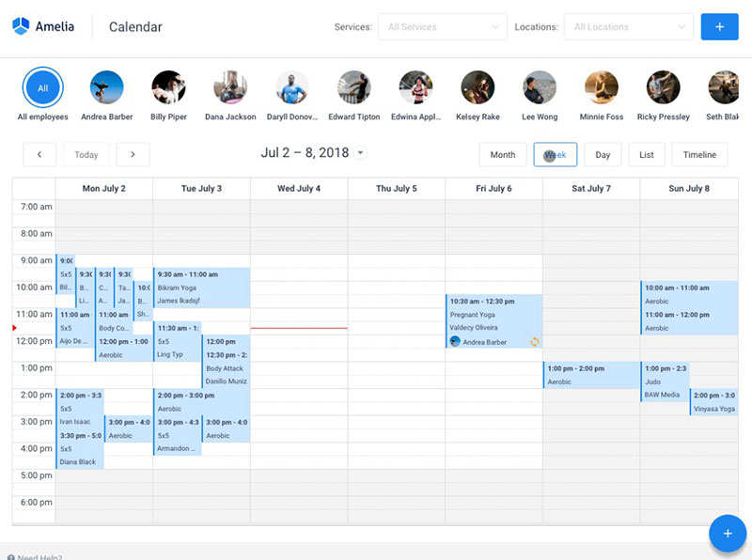Image resolution: width=752 pixels, height=560 pixels.
Task: Expand the date range picker arrow
Action: [x=361, y=153]
